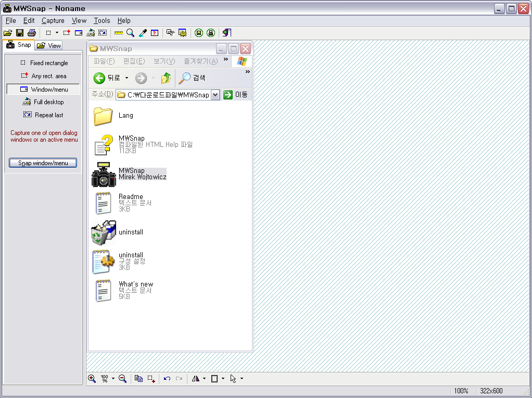The width and height of the screenshot is (532, 398).
Task: Expand the frame options dropdown arrow
Action: (x=223, y=379)
